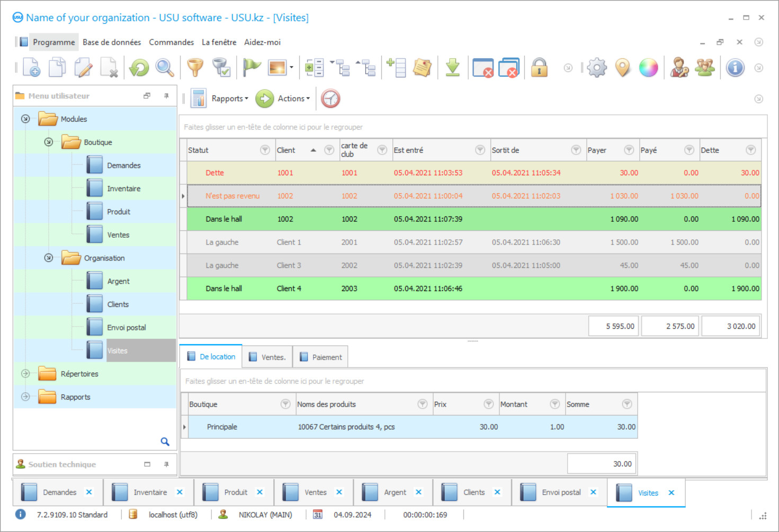
Task: Select Principale row in De location grid
Action: (413, 427)
